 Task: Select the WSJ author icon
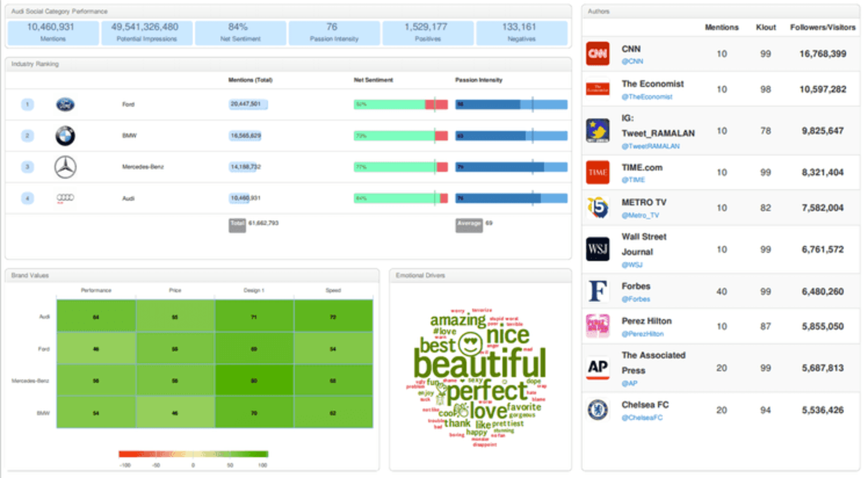tap(598, 249)
